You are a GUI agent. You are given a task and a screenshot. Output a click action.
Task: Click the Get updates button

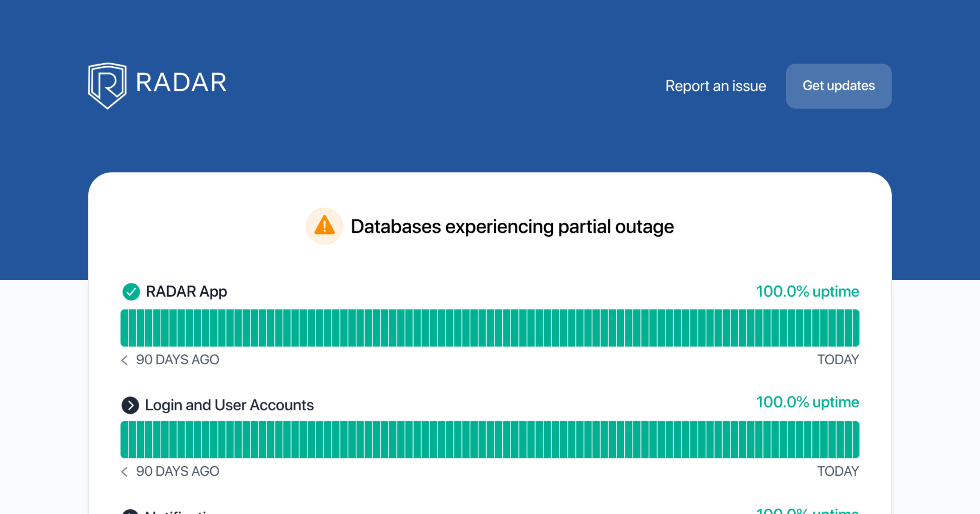(838, 86)
